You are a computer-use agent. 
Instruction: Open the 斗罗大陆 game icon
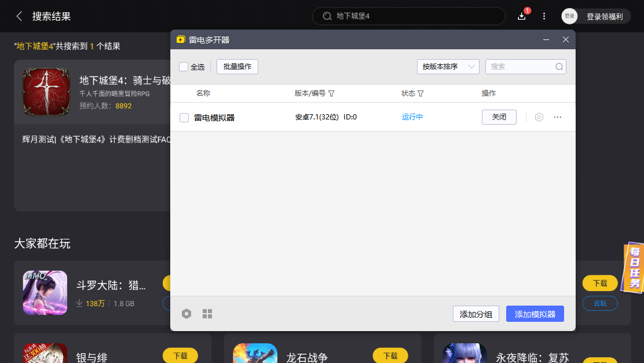point(45,293)
